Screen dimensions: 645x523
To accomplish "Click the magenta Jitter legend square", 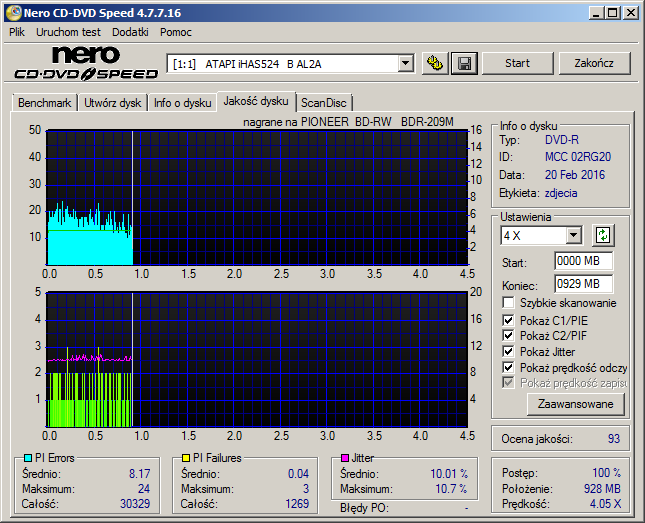I will (x=345, y=458).
